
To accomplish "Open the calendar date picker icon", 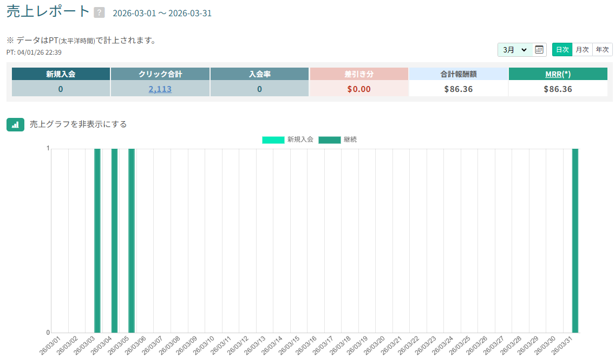I will (539, 50).
